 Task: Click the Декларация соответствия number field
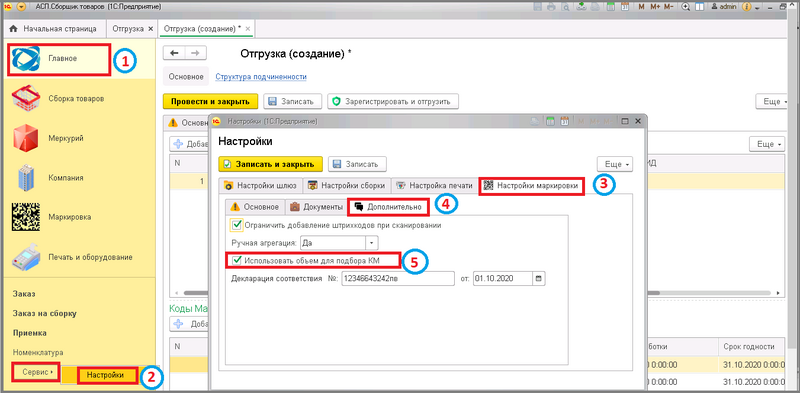397,279
